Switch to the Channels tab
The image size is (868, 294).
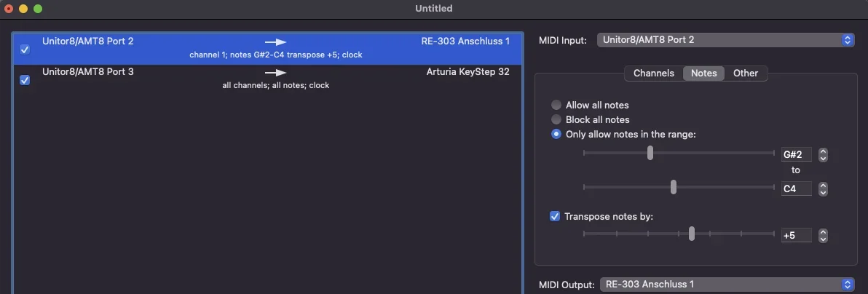coord(654,73)
